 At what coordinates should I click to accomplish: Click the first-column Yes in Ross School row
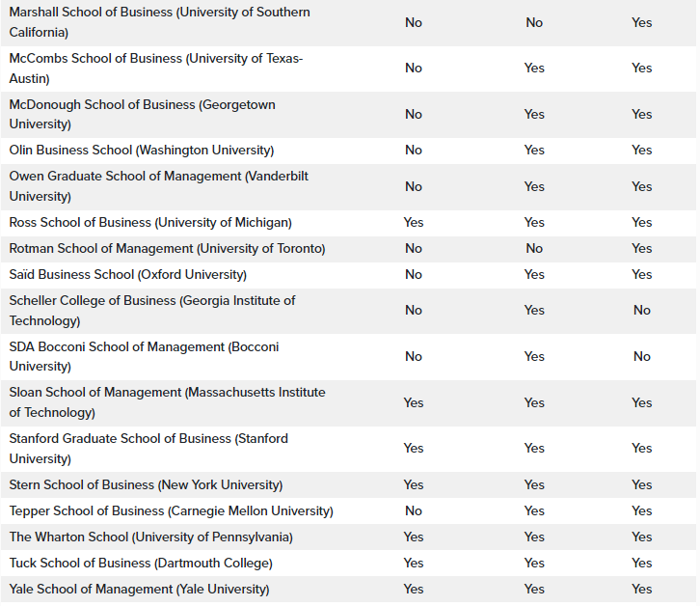(x=414, y=223)
